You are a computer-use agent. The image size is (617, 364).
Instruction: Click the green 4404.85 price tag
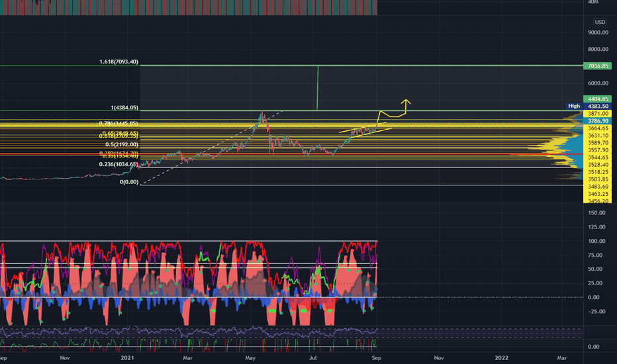[x=597, y=99]
